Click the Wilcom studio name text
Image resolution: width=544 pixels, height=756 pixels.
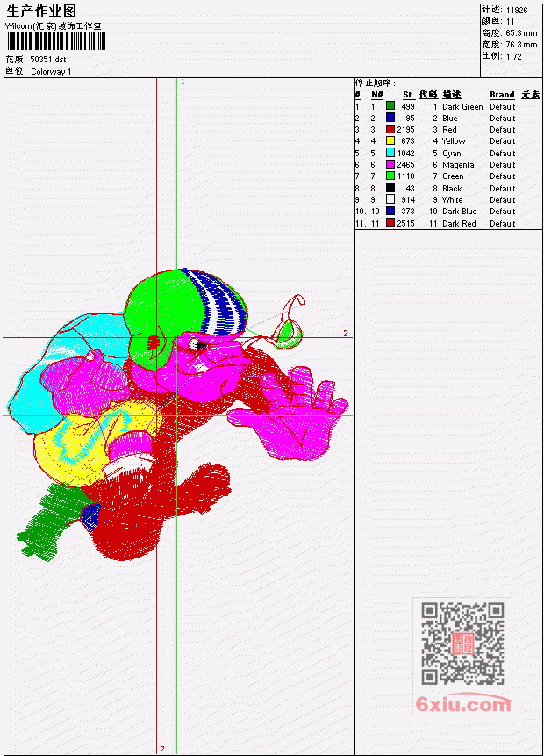tap(53, 26)
